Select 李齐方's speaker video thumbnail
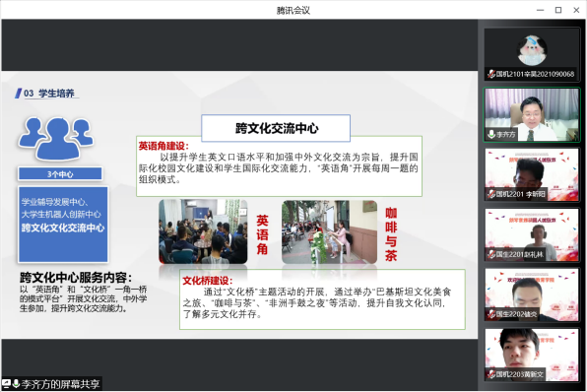The height and width of the screenshot is (392, 587). 532,114
